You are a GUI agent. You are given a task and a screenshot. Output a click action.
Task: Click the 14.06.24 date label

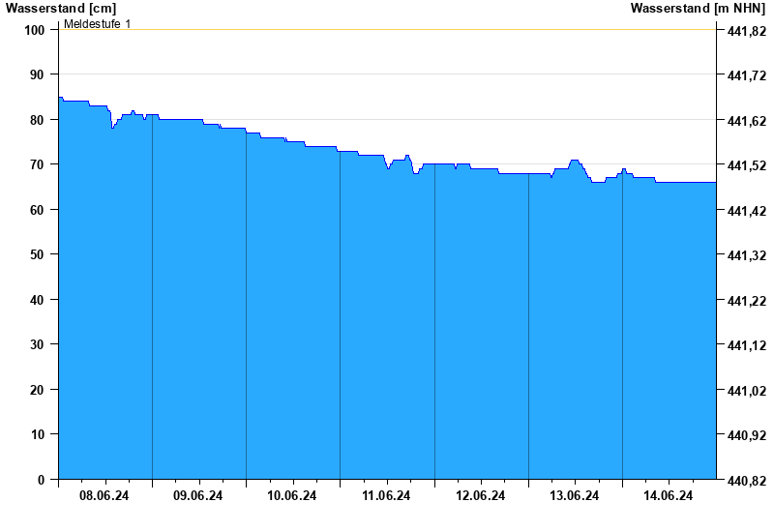coord(668,495)
